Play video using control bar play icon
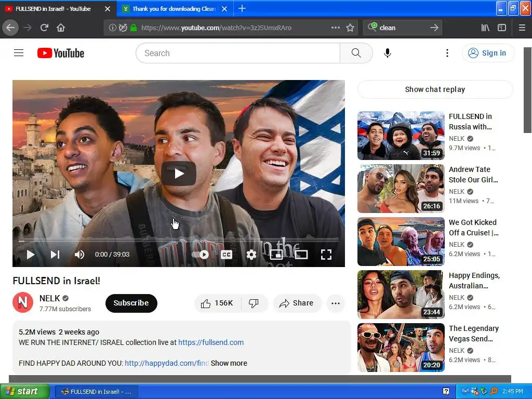Screen dimensions: 532x399 (31, 255)
